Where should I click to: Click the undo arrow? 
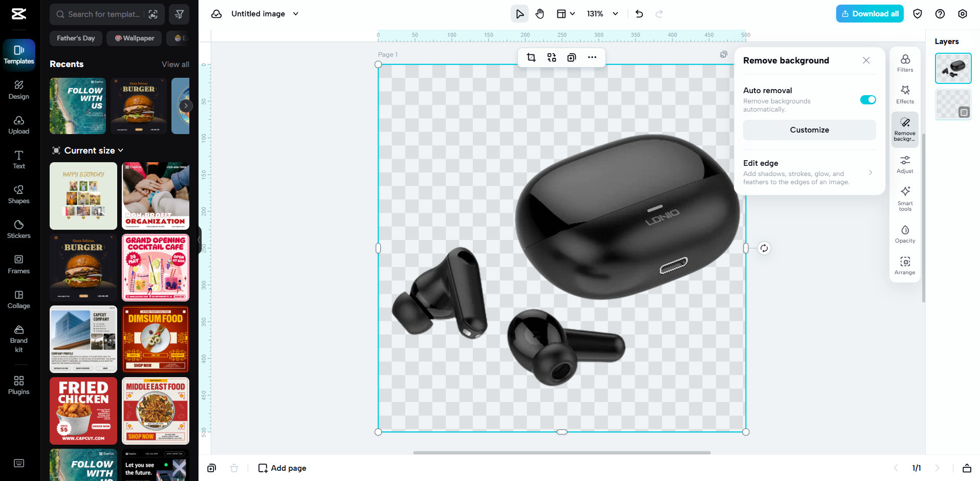tap(639, 14)
